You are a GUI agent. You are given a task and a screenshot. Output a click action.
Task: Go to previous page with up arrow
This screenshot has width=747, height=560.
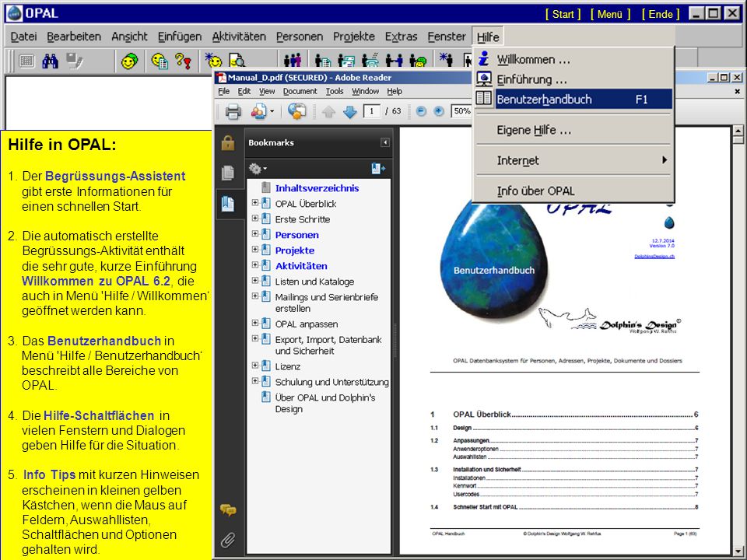point(328,112)
